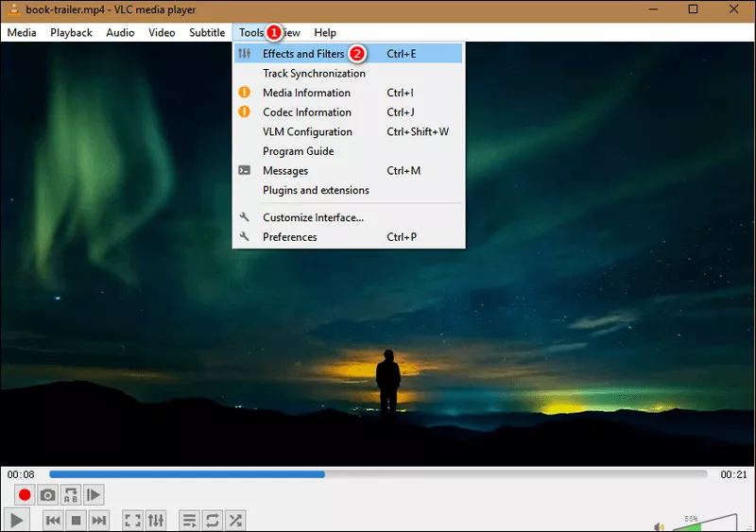Show the playlist

tap(189, 521)
